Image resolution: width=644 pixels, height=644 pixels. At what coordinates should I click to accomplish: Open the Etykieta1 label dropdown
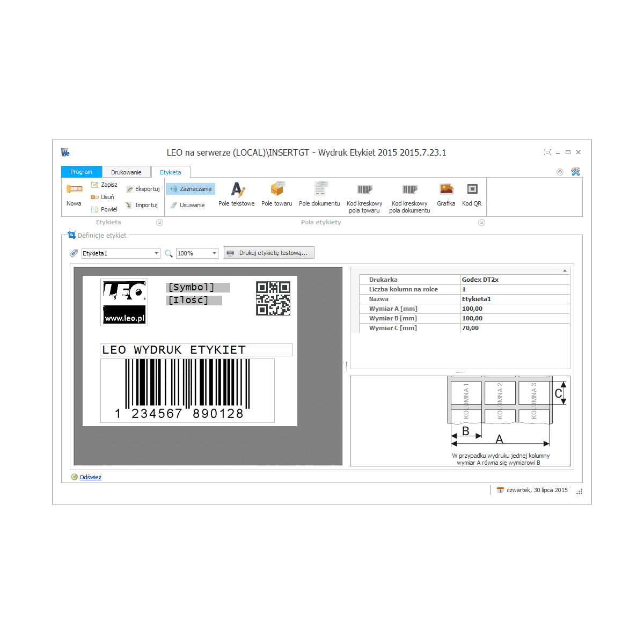pyautogui.click(x=156, y=253)
